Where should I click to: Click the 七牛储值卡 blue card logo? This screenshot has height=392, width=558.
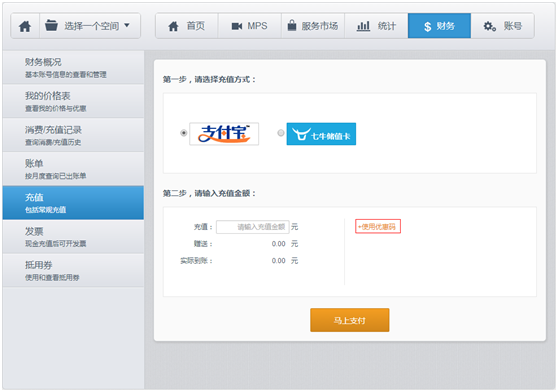pos(321,134)
